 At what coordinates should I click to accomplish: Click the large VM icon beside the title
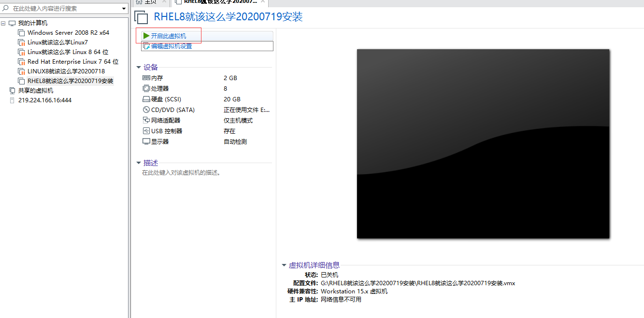click(x=141, y=17)
